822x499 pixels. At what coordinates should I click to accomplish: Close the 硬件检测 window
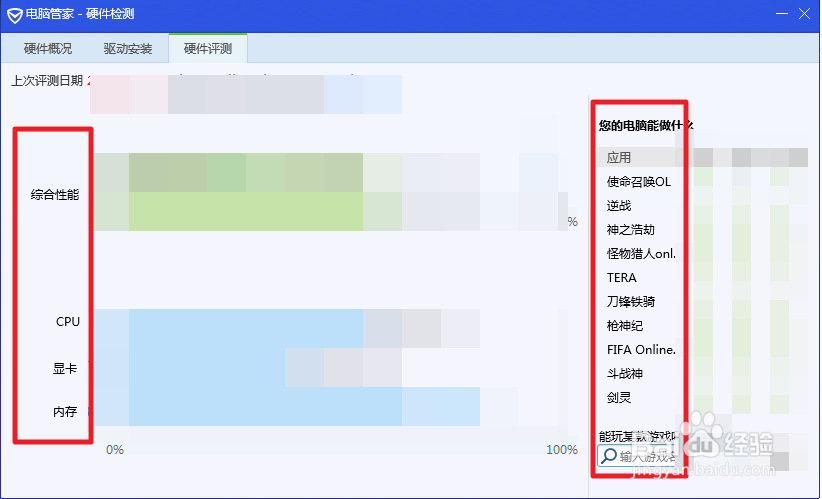[x=804, y=14]
